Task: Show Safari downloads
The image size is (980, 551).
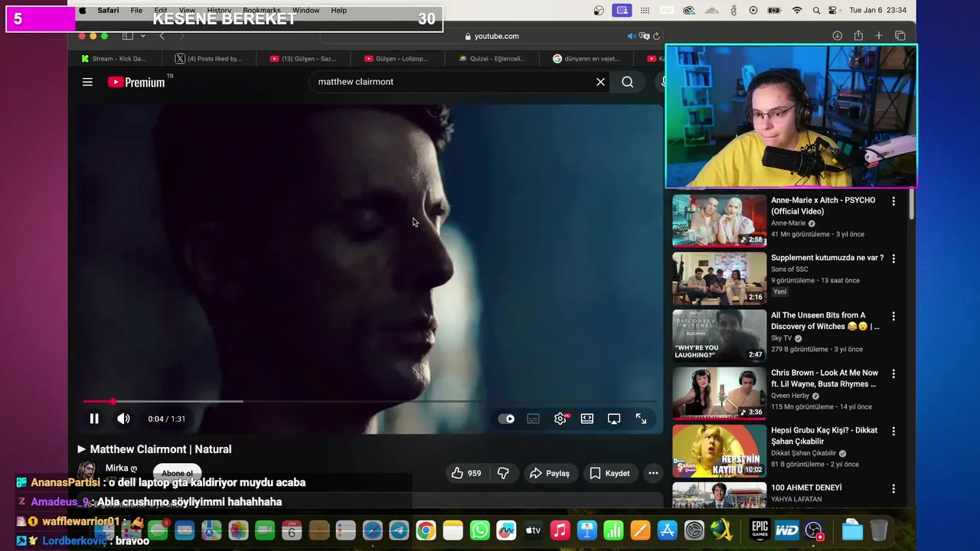Action: (838, 36)
